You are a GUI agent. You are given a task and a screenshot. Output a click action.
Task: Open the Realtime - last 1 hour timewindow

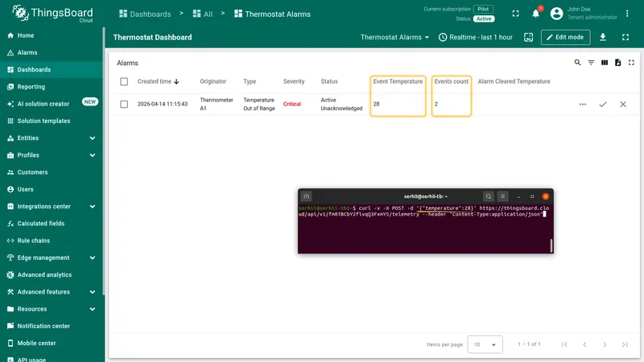476,37
